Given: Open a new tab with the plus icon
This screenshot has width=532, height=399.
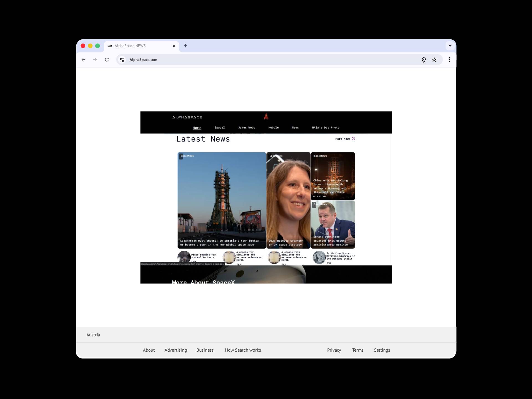Looking at the screenshot, I should [185, 46].
